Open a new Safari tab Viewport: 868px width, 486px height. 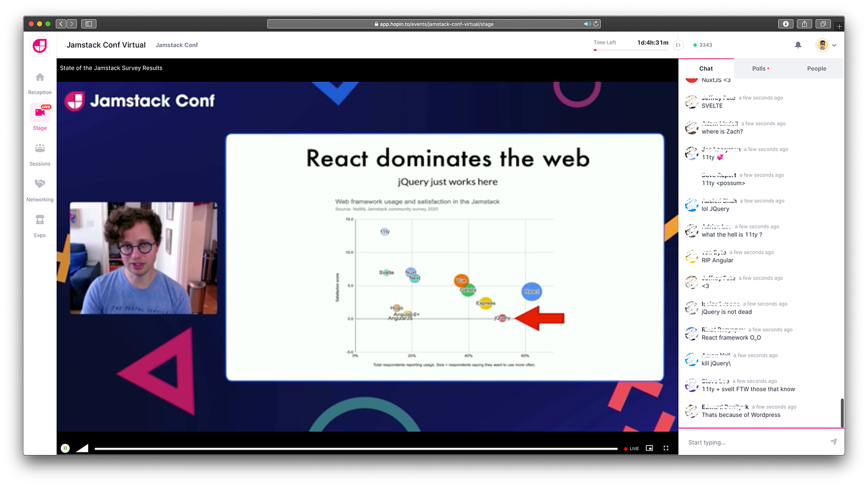[x=840, y=26]
